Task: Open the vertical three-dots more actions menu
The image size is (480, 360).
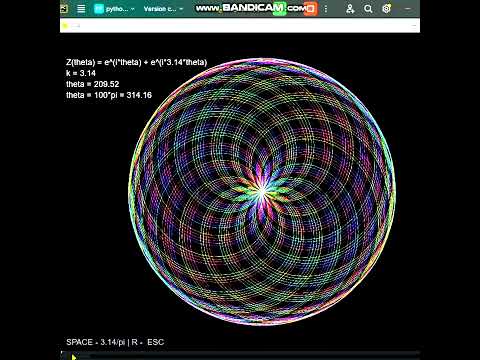Action: pos(326,9)
